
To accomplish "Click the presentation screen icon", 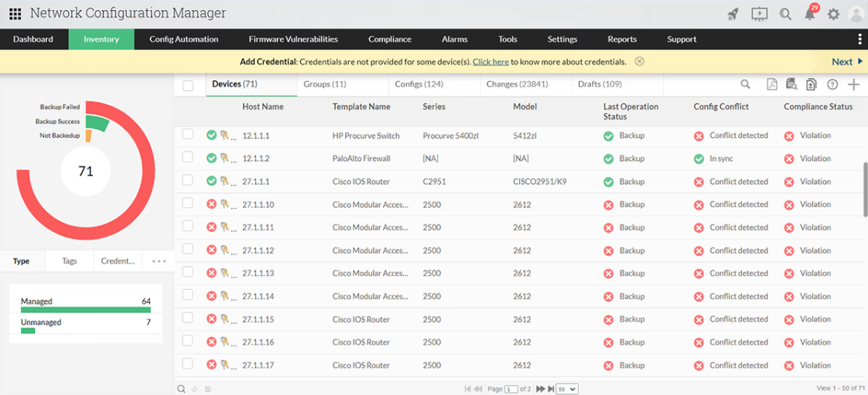I will point(759,14).
